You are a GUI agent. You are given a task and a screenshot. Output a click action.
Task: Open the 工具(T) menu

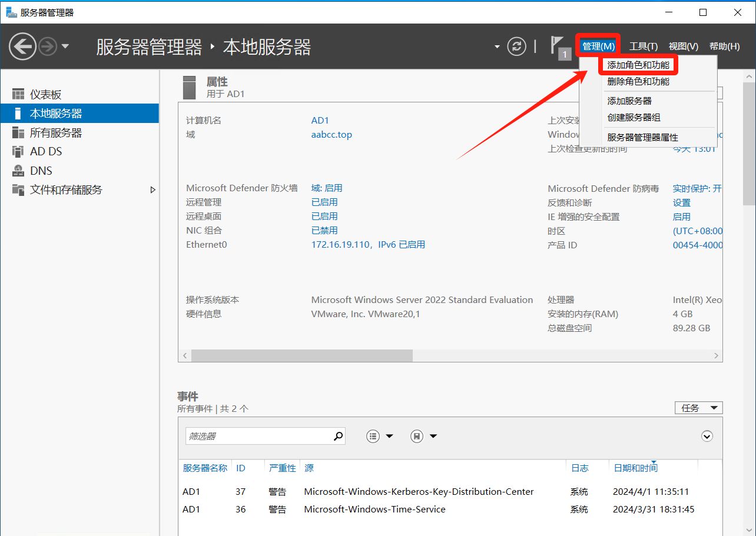(x=643, y=46)
